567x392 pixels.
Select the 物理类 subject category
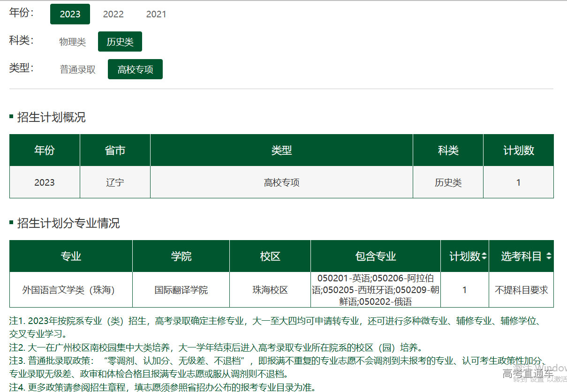click(x=72, y=42)
